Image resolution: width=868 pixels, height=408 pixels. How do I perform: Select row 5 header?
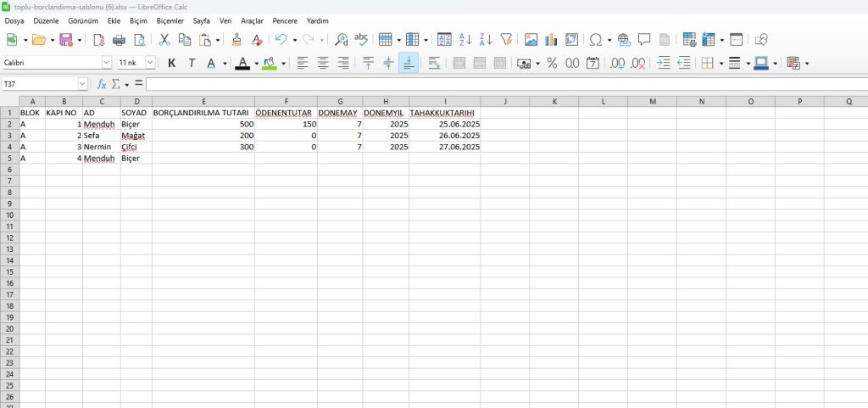click(9, 158)
